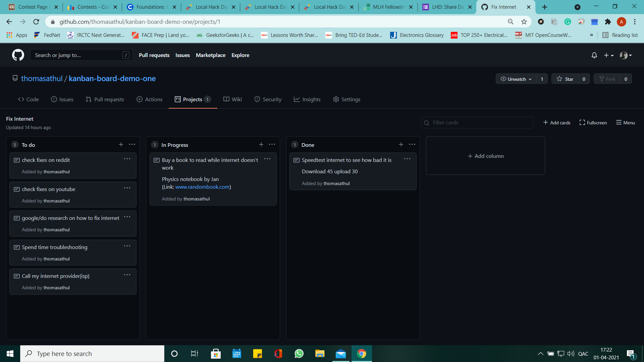
Task: Click Add cards button
Action: 557,123
